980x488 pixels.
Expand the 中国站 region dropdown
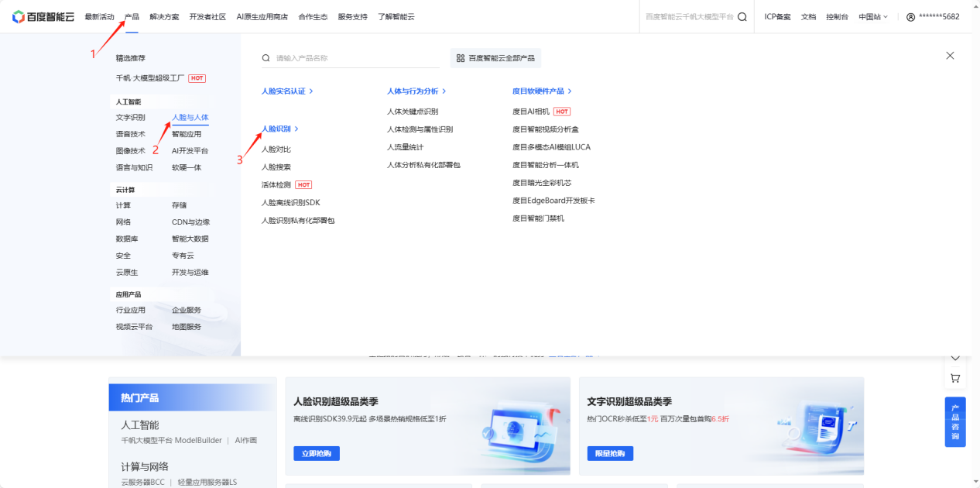873,17
